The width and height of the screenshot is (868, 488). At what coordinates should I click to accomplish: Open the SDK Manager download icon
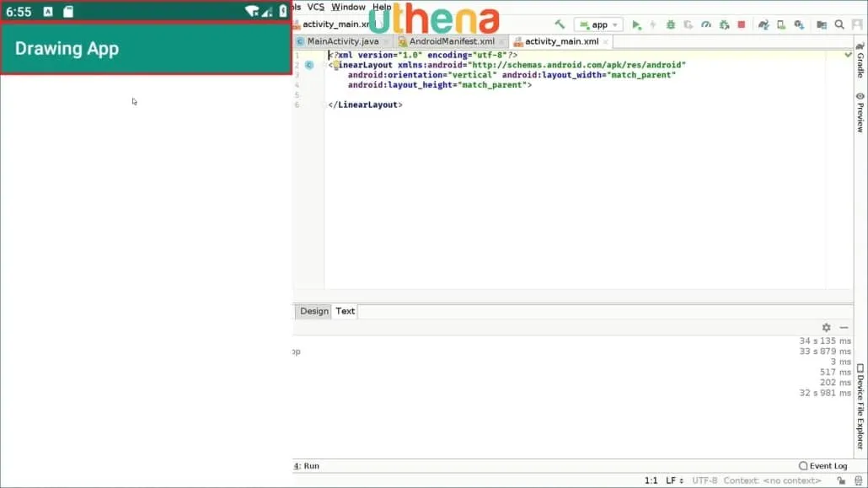point(799,25)
